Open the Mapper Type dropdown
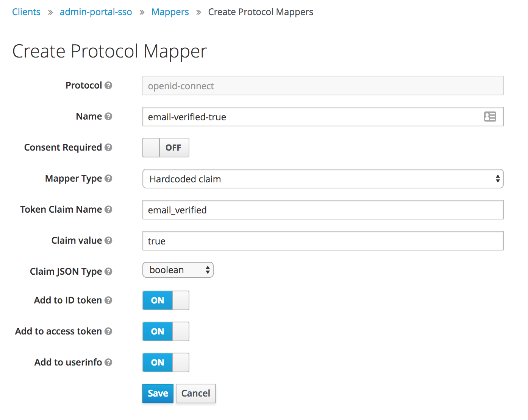The width and height of the screenshot is (528, 420). (323, 179)
